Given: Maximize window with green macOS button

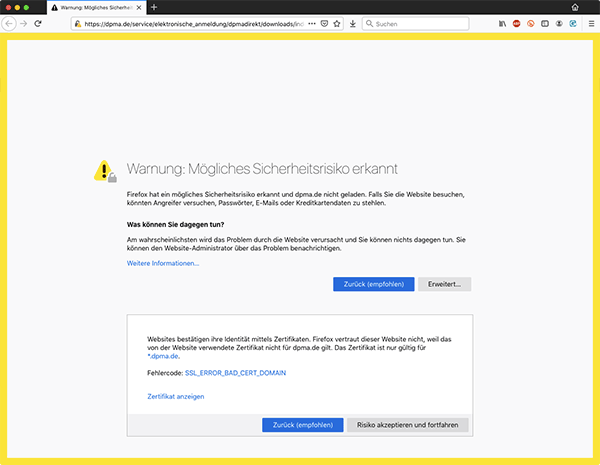Looking at the screenshot, I should click(26, 7).
